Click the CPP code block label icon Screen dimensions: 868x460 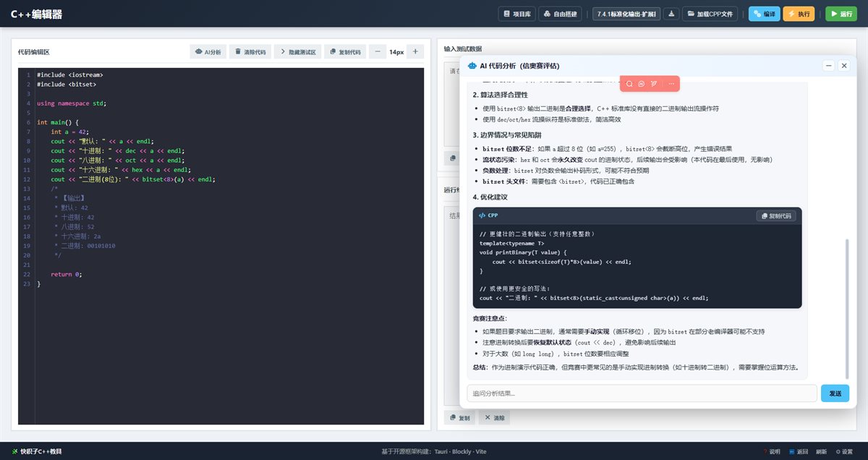pyautogui.click(x=482, y=216)
